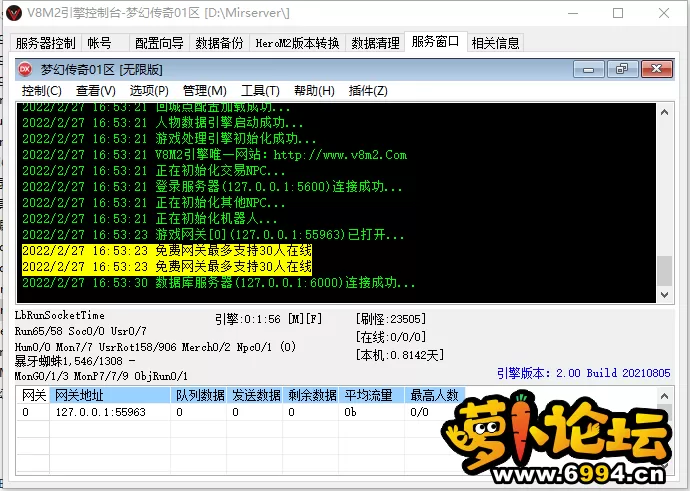The width and height of the screenshot is (690, 491).
Task: Click the 游戏处理引擎初始化成功 log line
Action: pos(169,139)
